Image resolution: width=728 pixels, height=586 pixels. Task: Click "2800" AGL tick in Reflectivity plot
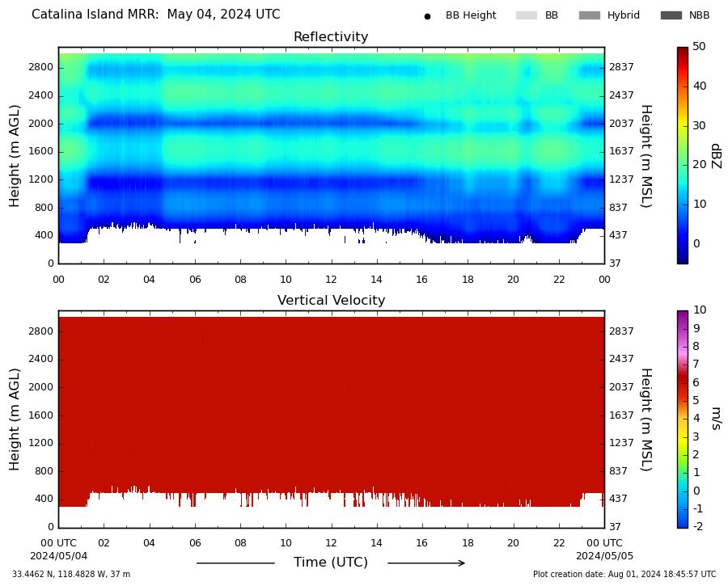41,68
